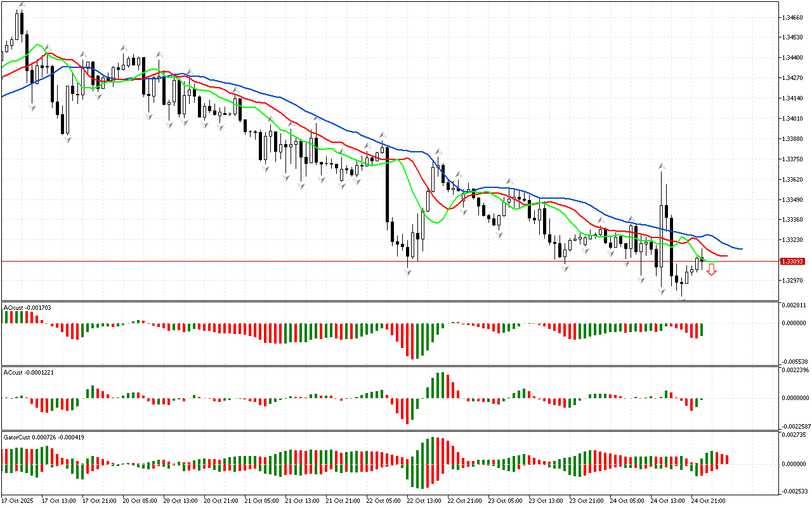
Task: Click the 1.34660 price scale label
Action: tap(793, 17)
